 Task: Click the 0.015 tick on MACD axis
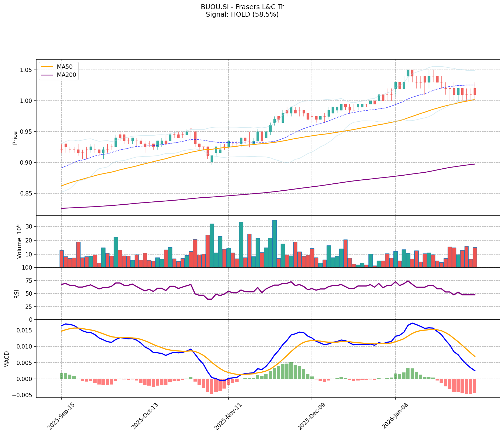point(24,330)
